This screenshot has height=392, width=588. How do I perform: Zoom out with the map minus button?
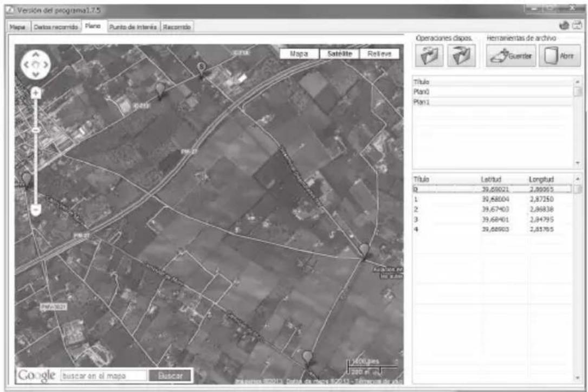pyautogui.click(x=36, y=210)
